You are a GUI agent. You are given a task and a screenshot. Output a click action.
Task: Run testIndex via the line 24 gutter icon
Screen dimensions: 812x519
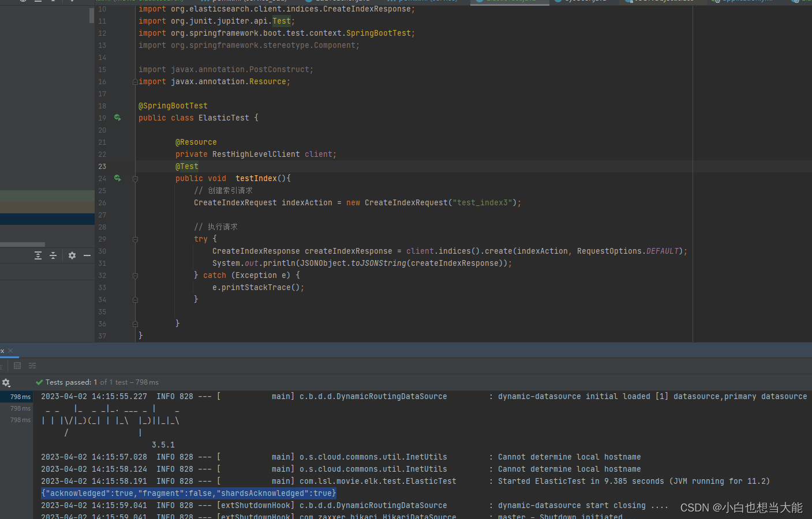click(x=117, y=178)
